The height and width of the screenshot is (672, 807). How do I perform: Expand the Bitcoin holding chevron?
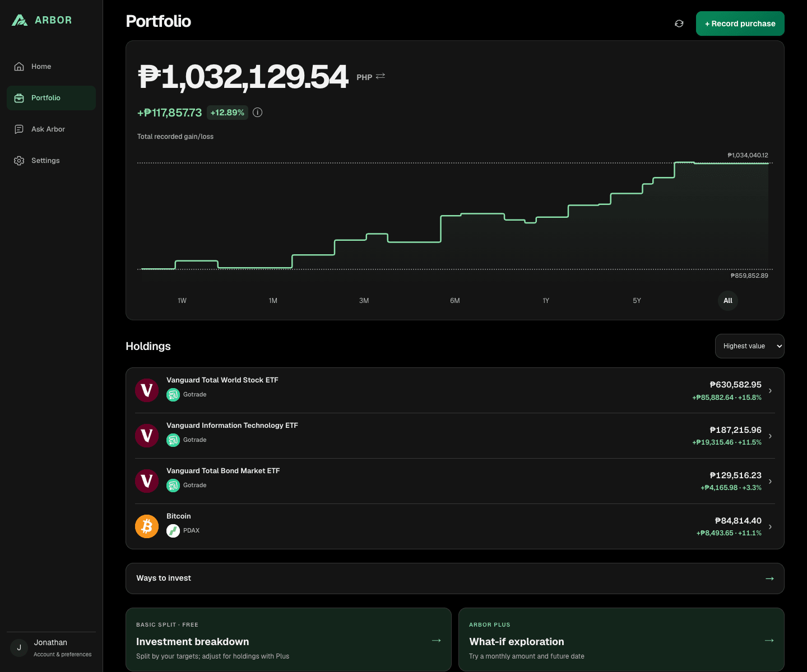[x=771, y=527]
